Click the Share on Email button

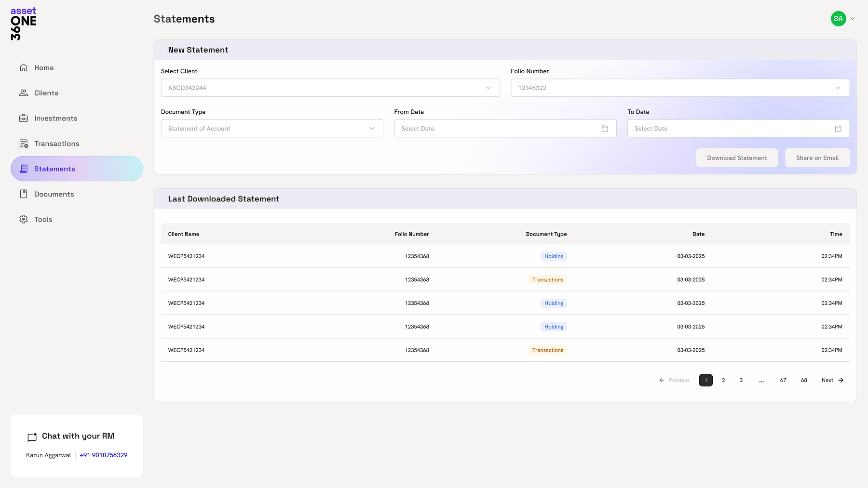point(817,158)
